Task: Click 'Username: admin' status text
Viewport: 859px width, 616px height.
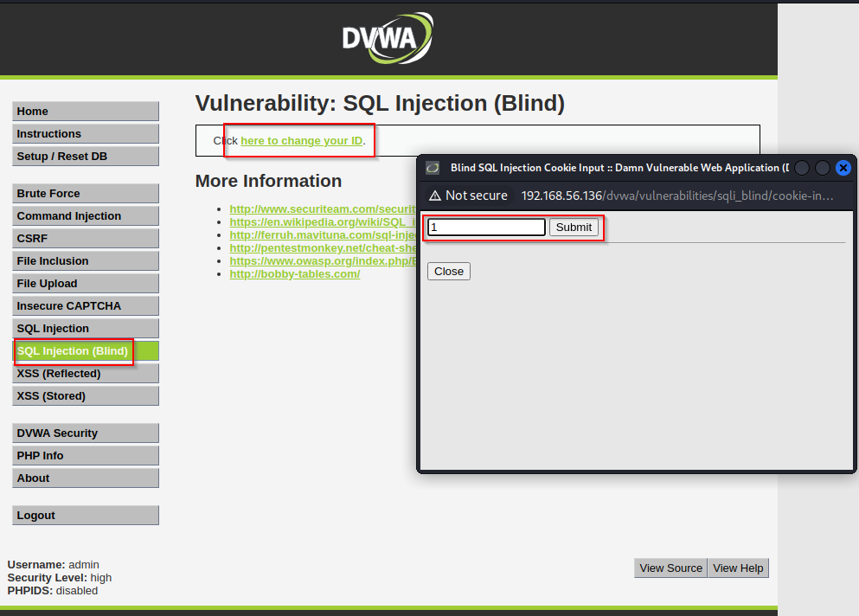Action: pos(53,564)
